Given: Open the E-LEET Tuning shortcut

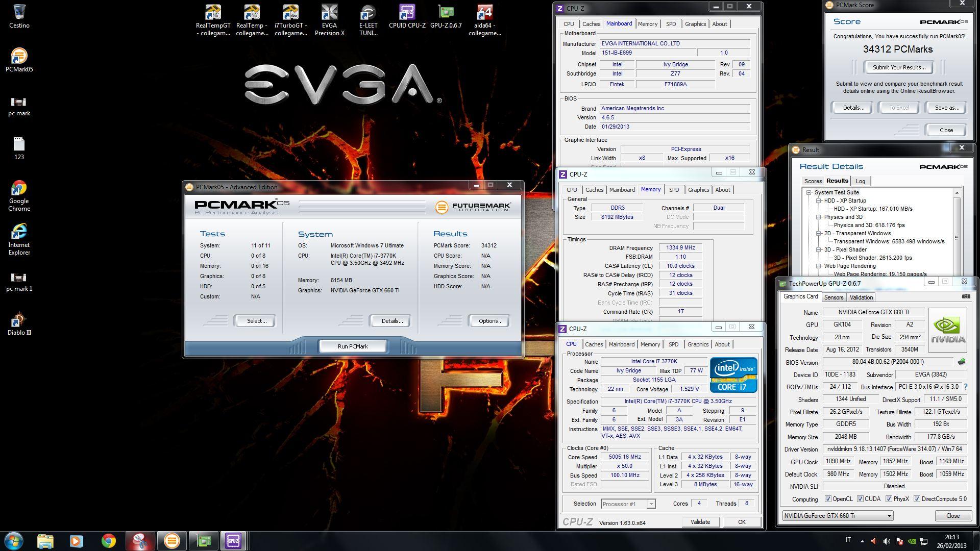Looking at the screenshot, I should coord(369,20).
